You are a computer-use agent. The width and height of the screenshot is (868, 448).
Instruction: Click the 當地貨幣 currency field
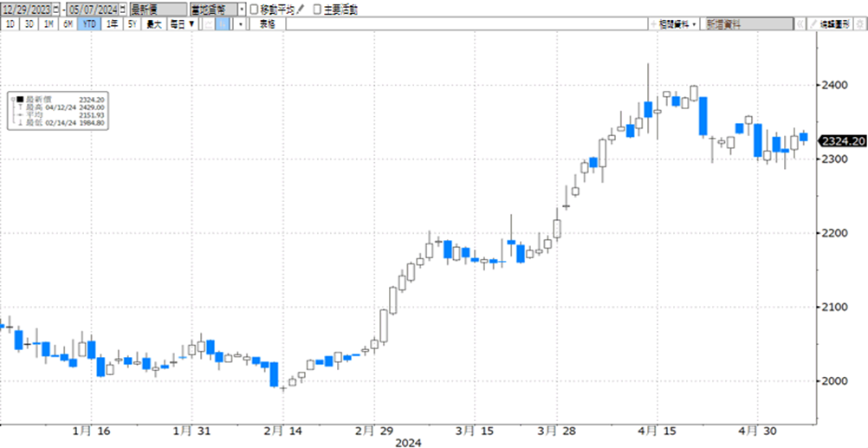[214, 10]
